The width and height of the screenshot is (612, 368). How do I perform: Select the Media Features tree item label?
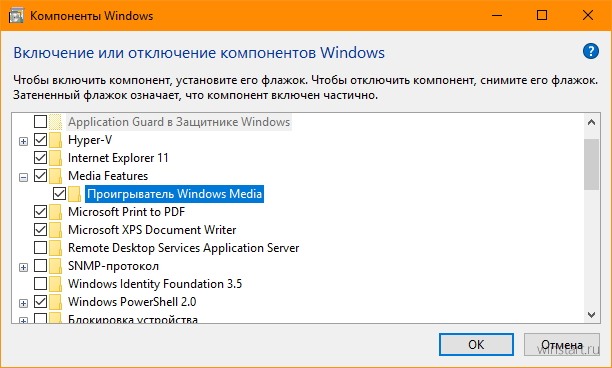point(108,176)
